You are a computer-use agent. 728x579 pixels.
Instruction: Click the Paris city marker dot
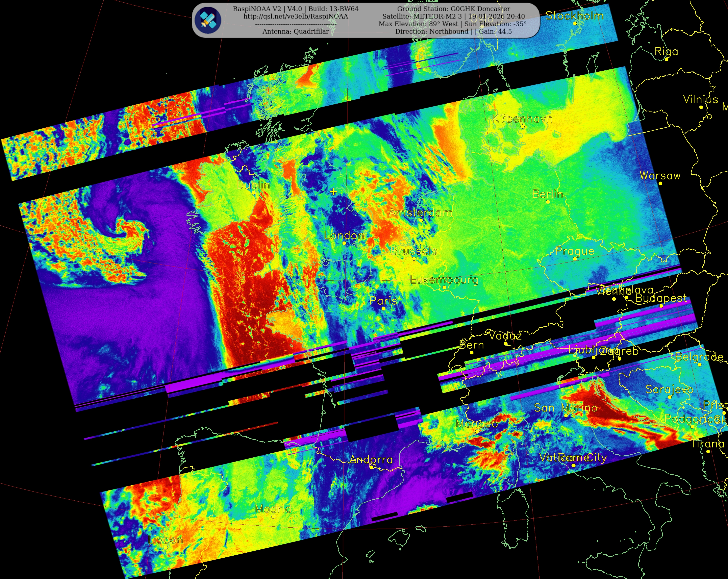tap(383, 309)
